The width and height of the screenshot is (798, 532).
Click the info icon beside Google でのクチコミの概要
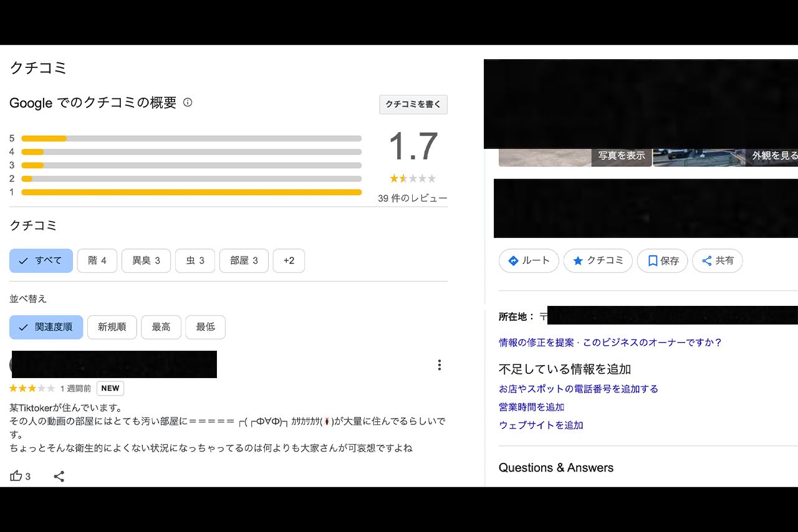188,103
